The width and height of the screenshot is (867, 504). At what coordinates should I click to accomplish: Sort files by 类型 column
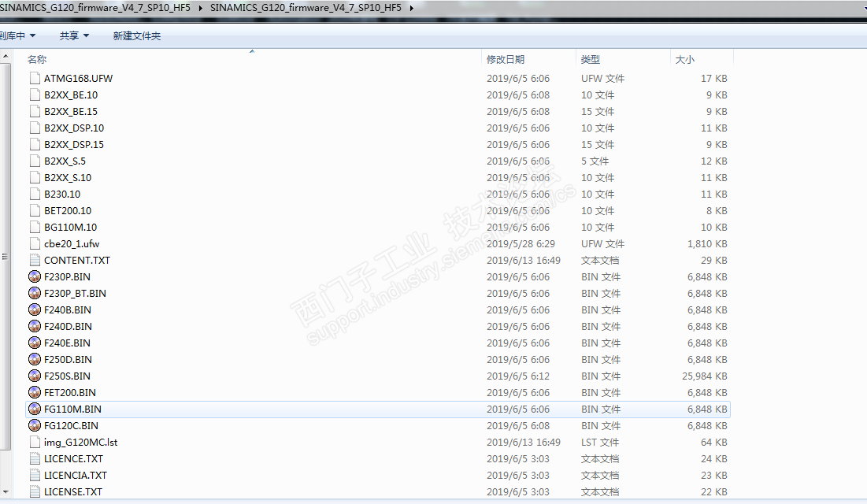pos(591,59)
